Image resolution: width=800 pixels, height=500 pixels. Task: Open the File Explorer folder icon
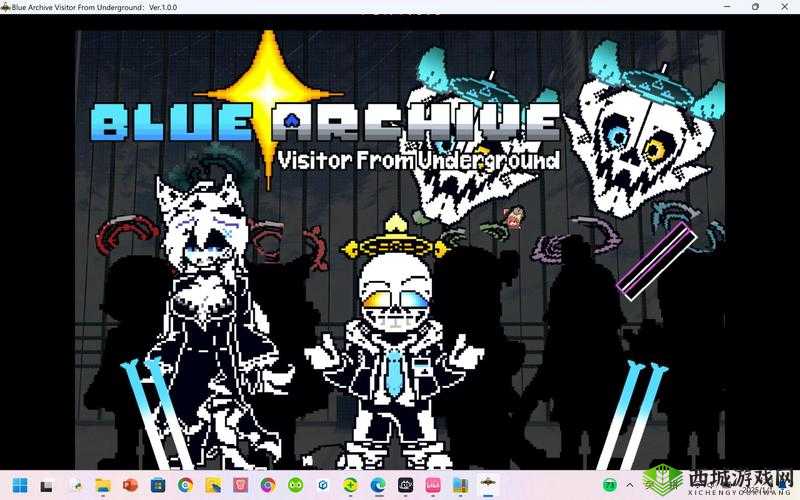point(103,485)
